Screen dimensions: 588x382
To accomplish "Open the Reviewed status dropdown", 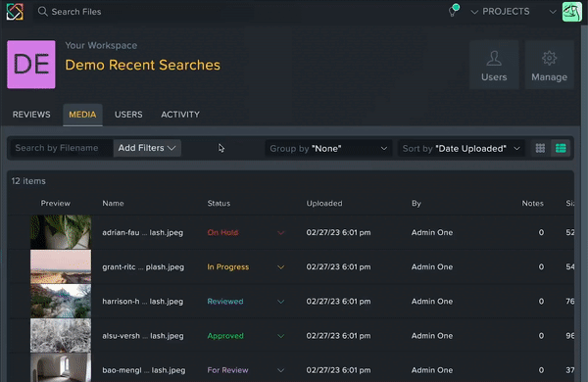I will click(280, 302).
